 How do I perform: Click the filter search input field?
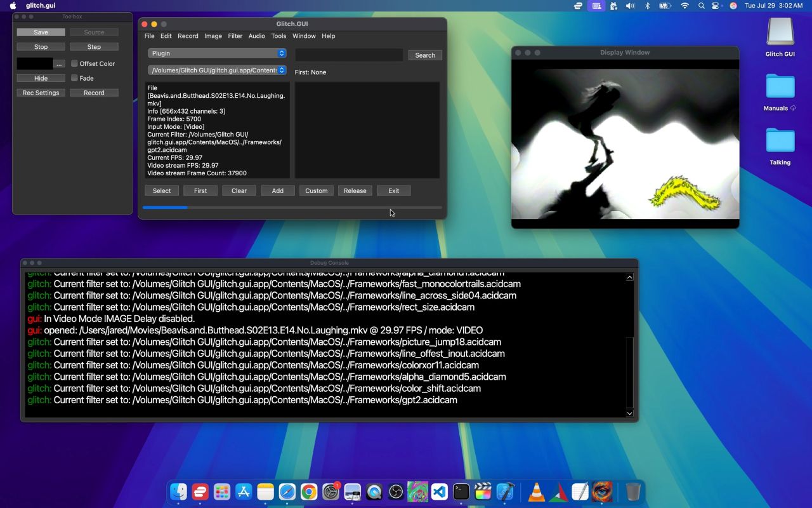coord(349,55)
